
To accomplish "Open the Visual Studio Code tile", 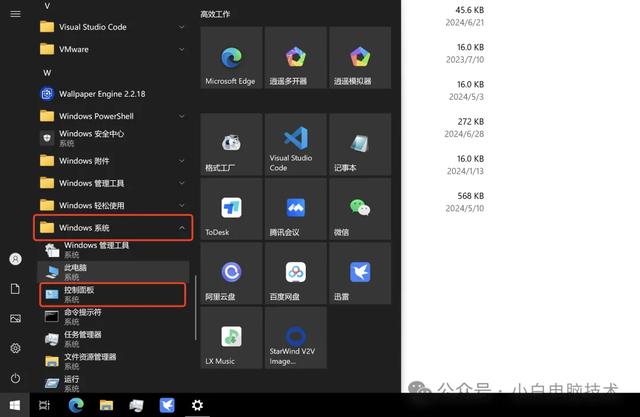I will point(296,144).
